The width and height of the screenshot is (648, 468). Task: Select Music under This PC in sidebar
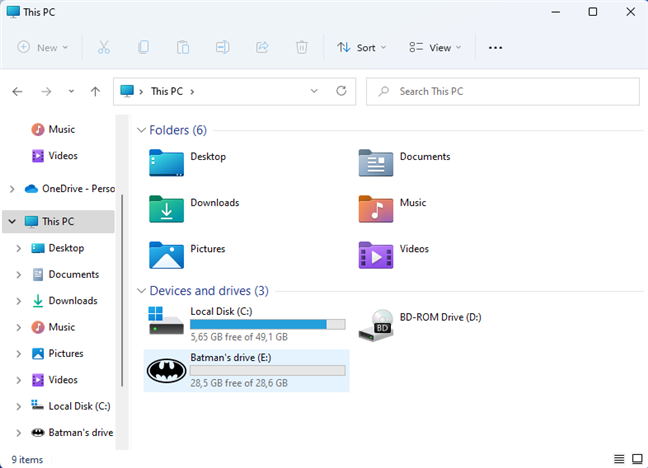coord(54,327)
